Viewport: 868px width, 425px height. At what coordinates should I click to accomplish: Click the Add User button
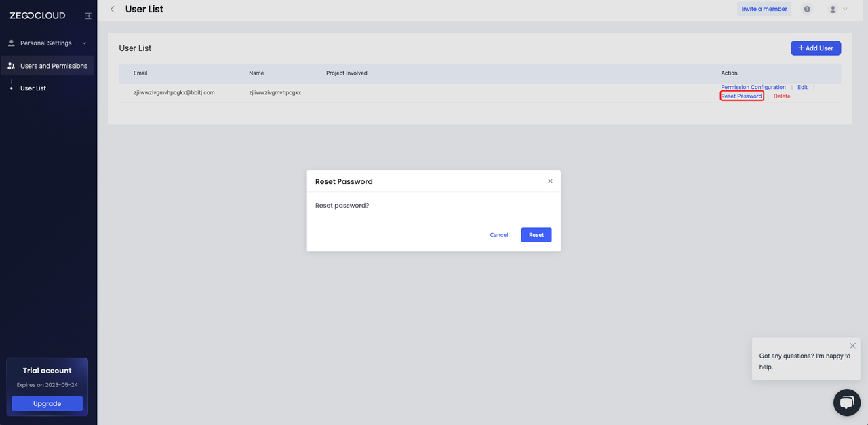click(815, 48)
